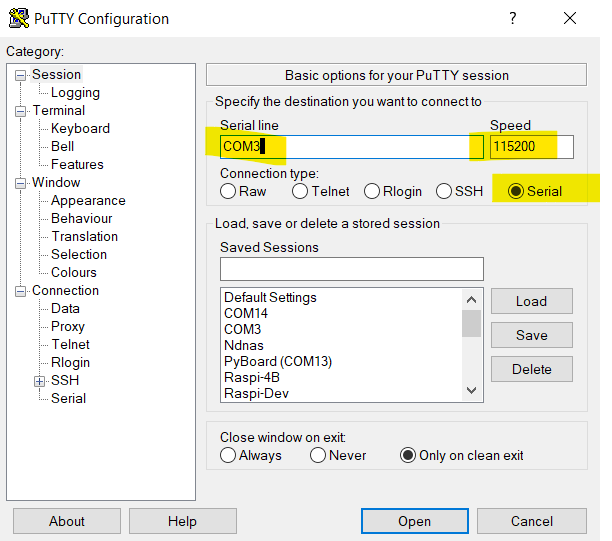Open the Keyboard settings category

tap(80, 128)
